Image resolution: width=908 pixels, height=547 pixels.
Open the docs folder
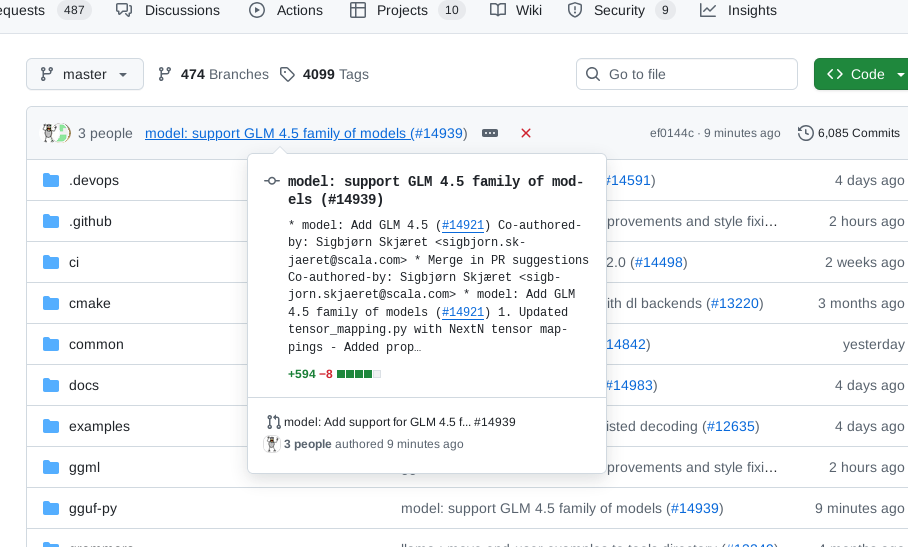click(x=83, y=386)
